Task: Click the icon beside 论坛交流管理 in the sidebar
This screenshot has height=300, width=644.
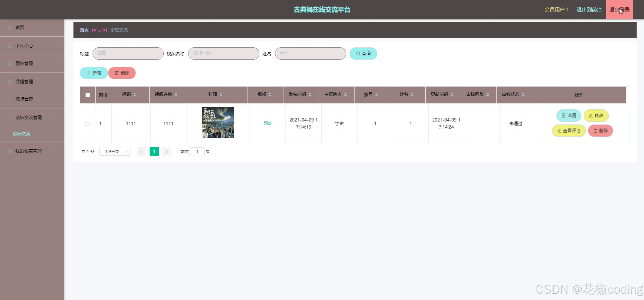Action: point(10,117)
